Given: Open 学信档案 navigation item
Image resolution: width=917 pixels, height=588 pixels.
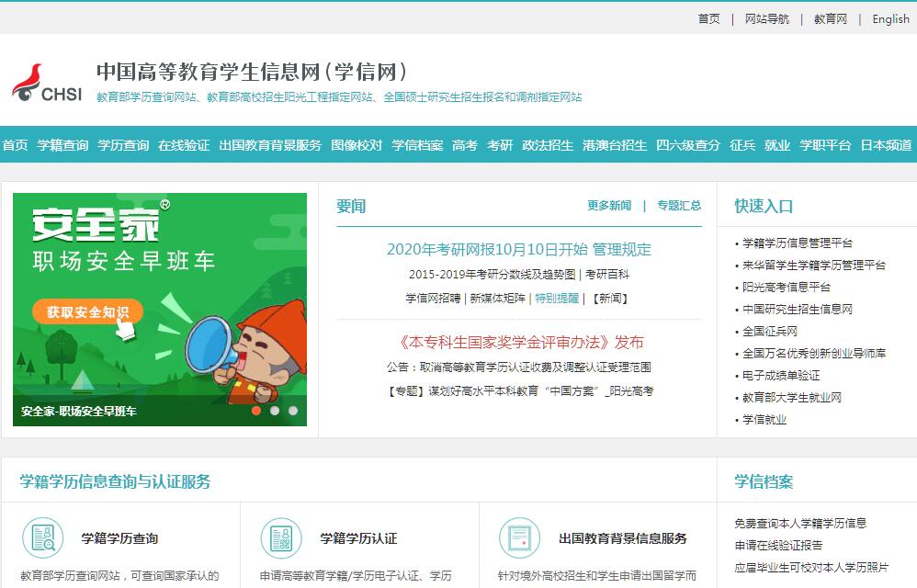Looking at the screenshot, I should [x=417, y=145].
